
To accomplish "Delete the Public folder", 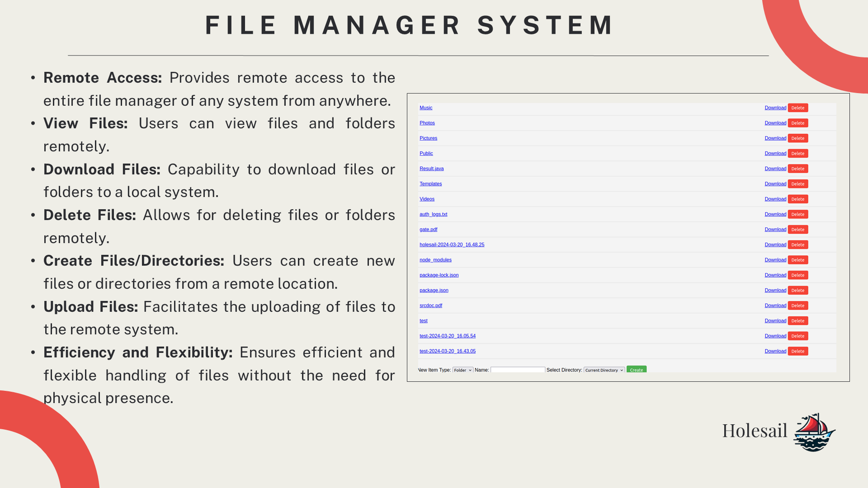I will (798, 154).
